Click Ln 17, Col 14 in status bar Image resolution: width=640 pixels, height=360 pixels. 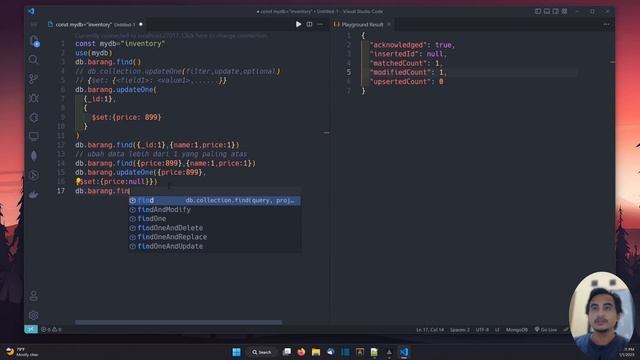tap(430, 329)
